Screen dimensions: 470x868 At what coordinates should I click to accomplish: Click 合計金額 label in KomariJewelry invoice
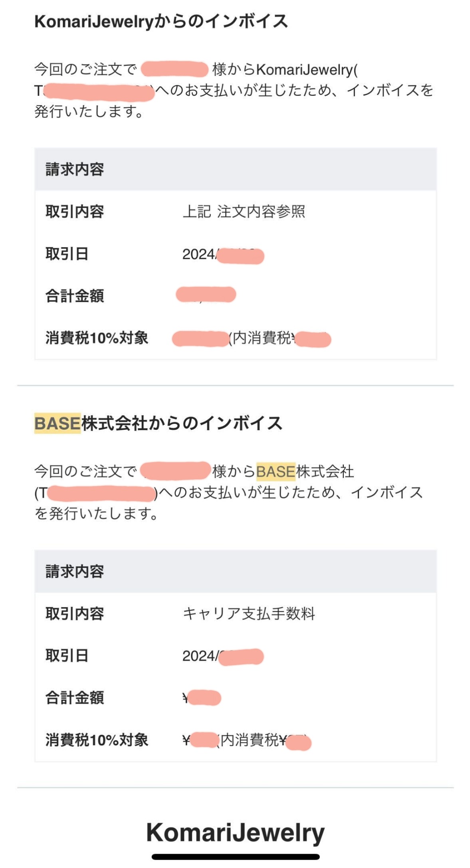coord(75,296)
